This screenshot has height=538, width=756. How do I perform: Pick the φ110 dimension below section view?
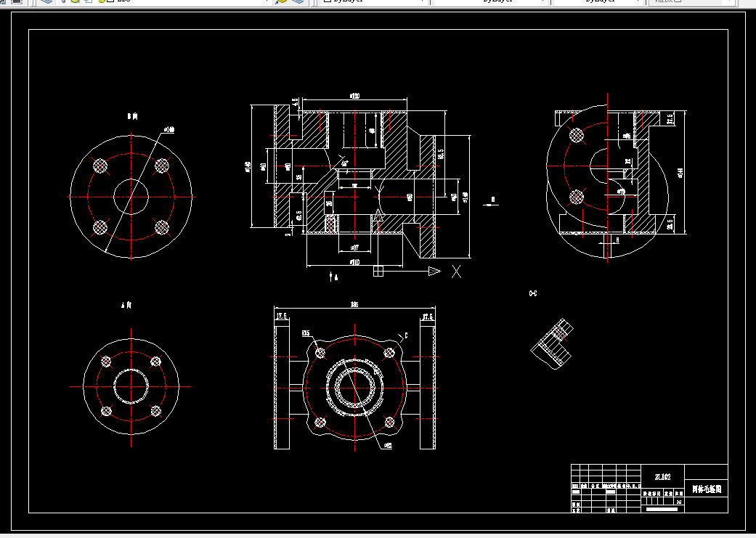(x=354, y=262)
